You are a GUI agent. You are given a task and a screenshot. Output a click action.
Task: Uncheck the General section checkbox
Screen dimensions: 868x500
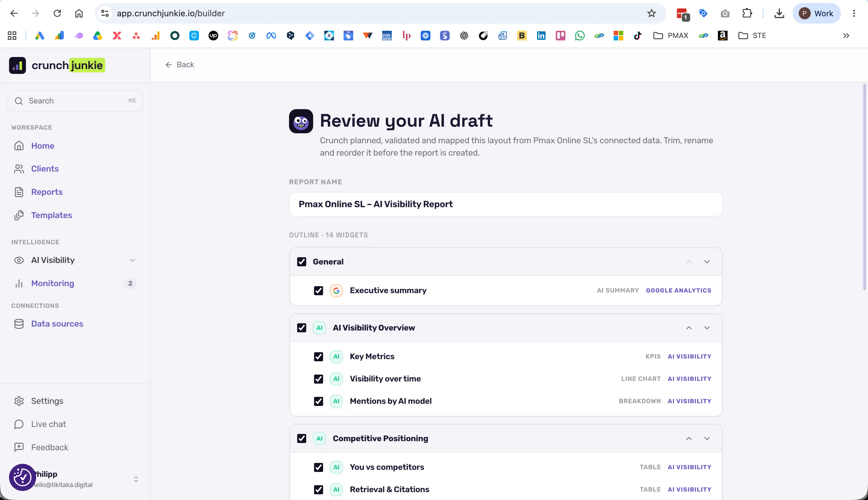[x=302, y=262]
